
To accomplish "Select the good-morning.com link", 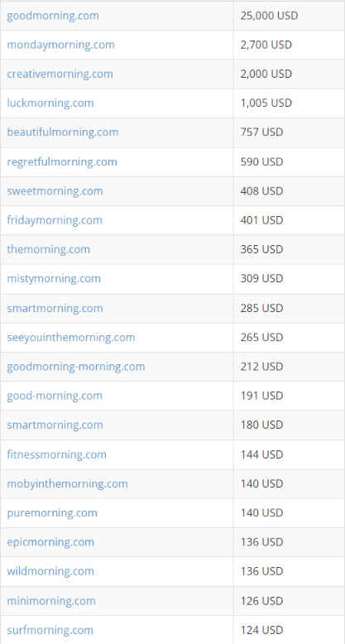I will [x=55, y=396].
